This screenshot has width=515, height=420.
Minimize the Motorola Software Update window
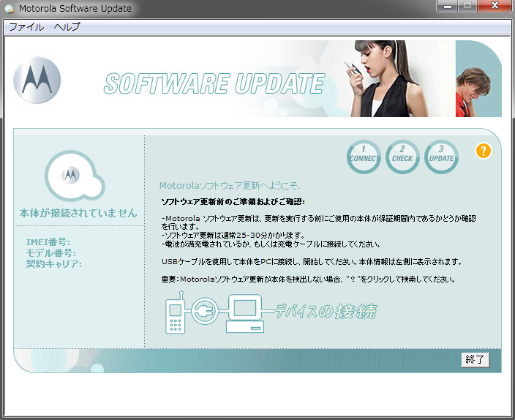click(448, 7)
